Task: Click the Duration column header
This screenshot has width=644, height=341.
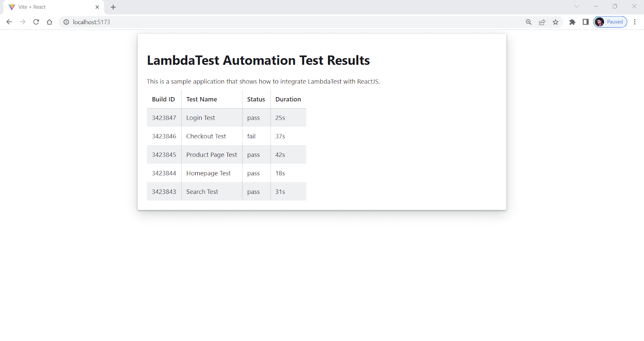Action: pyautogui.click(x=288, y=99)
